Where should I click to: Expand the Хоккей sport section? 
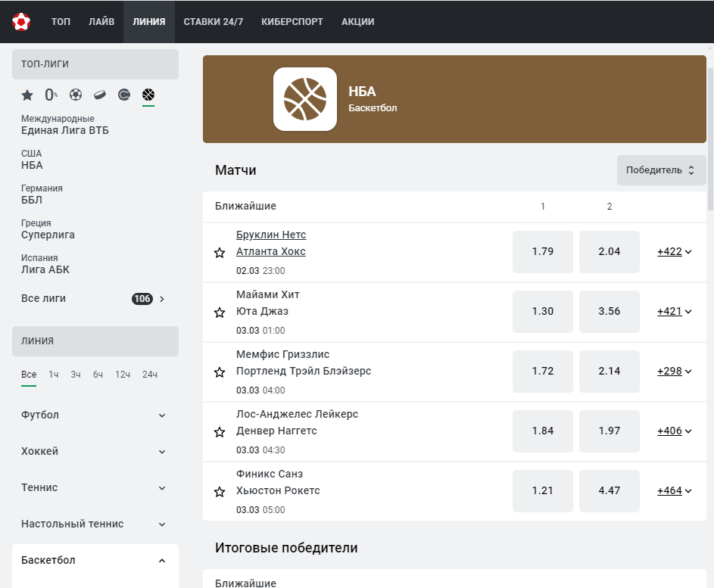pos(95,452)
